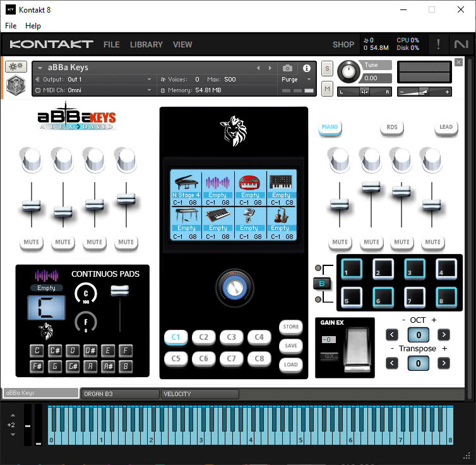
Task: Trigger pad number 8
Action: pyautogui.click(x=446, y=297)
